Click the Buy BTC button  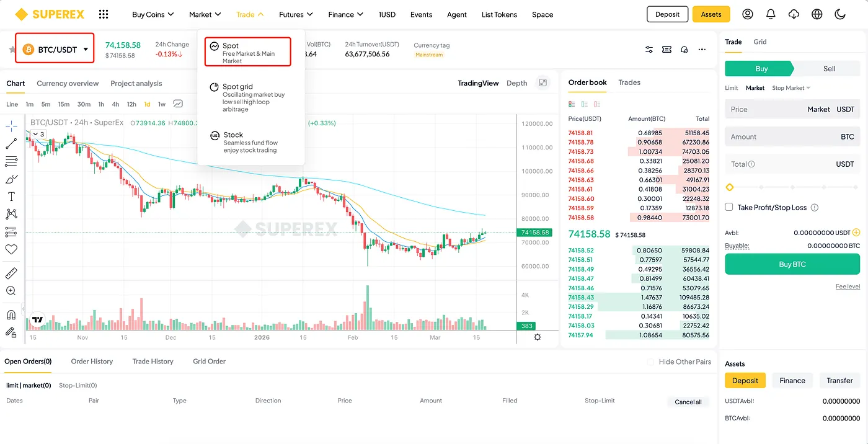[792, 264]
